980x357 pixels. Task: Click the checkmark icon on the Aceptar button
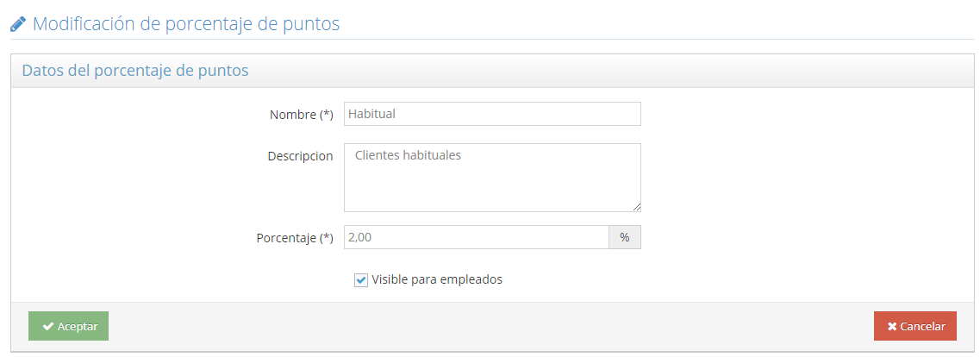pyautogui.click(x=48, y=327)
